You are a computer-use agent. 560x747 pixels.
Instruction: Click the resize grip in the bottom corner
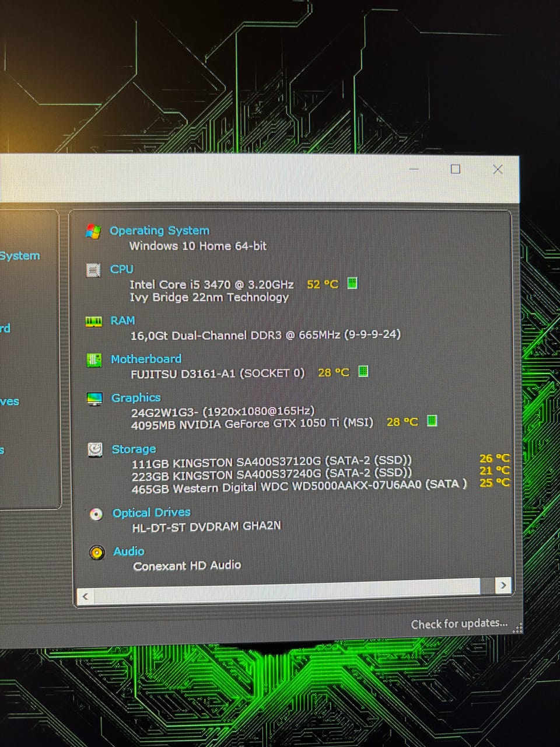coord(518,627)
